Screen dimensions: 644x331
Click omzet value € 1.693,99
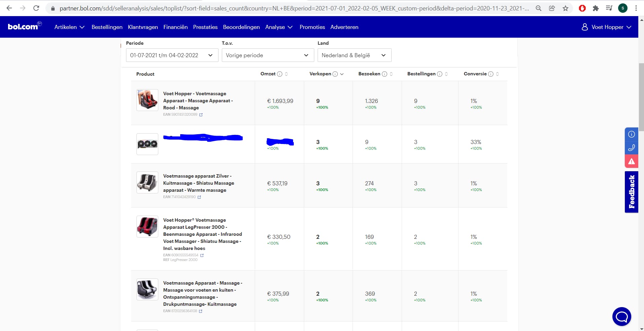pos(280,101)
